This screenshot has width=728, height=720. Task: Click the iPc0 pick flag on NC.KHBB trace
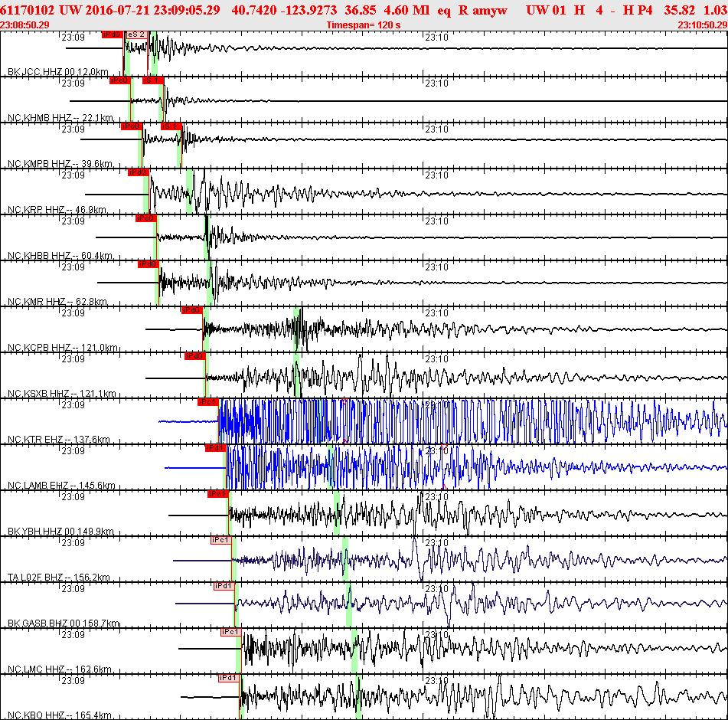(x=145, y=218)
